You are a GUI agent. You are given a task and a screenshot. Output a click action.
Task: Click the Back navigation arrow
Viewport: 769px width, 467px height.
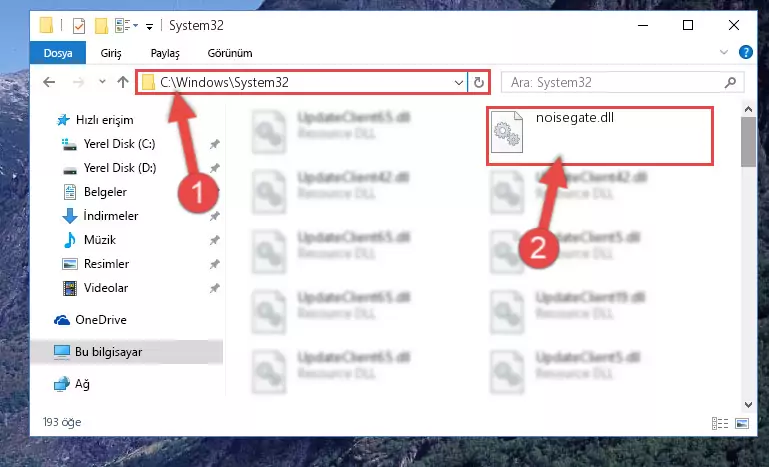pyautogui.click(x=49, y=82)
